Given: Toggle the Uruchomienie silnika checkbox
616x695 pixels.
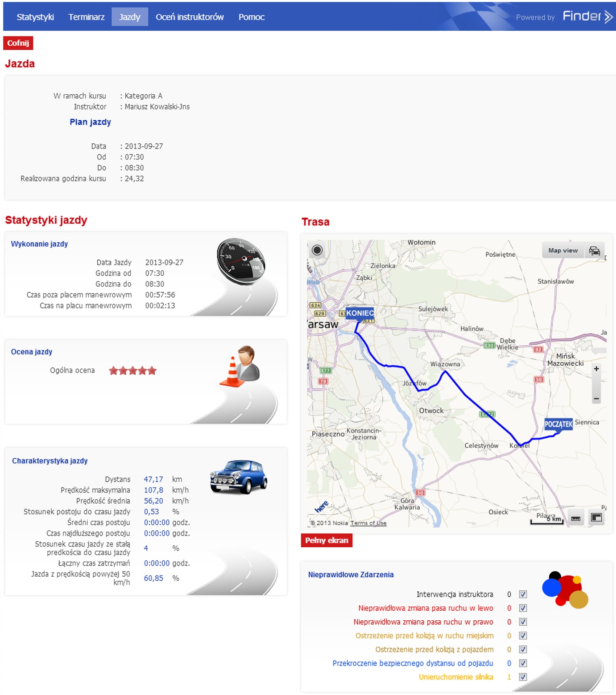Looking at the screenshot, I should point(523,677).
